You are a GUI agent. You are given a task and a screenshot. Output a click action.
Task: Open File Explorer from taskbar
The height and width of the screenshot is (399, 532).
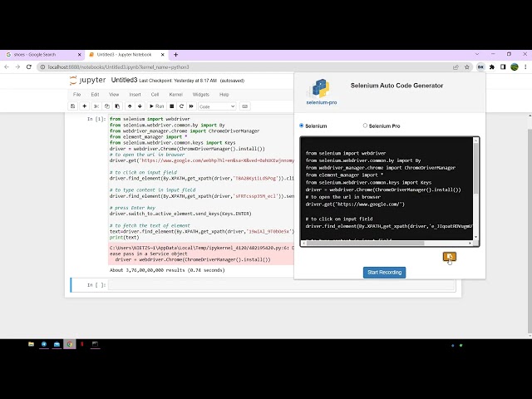(x=31, y=344)
